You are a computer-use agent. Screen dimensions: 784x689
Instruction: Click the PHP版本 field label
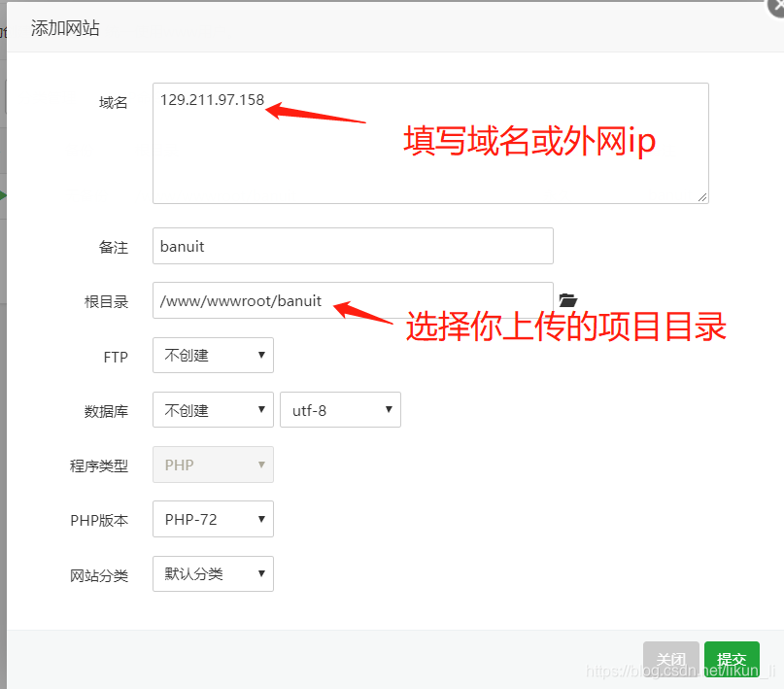click(x=99, y=521)
